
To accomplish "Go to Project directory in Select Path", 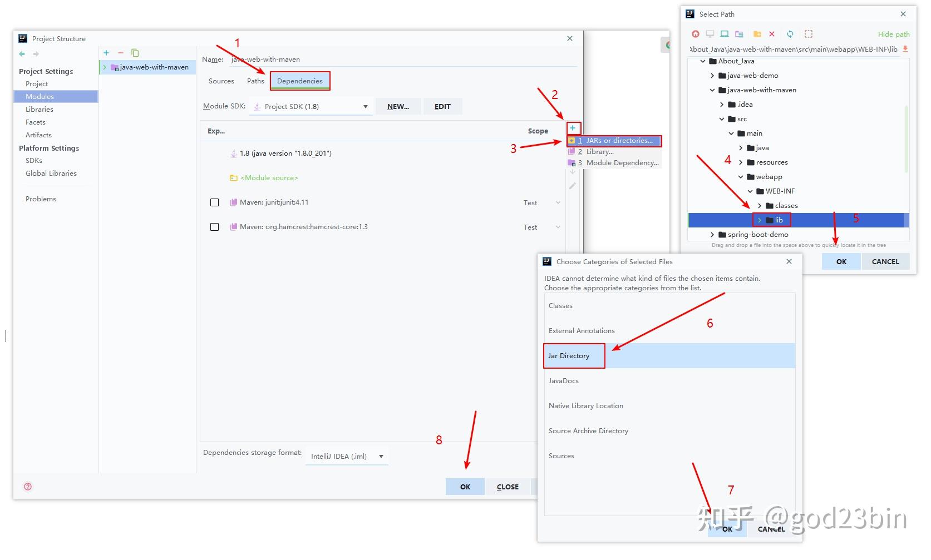I will [x=725, y=34].
